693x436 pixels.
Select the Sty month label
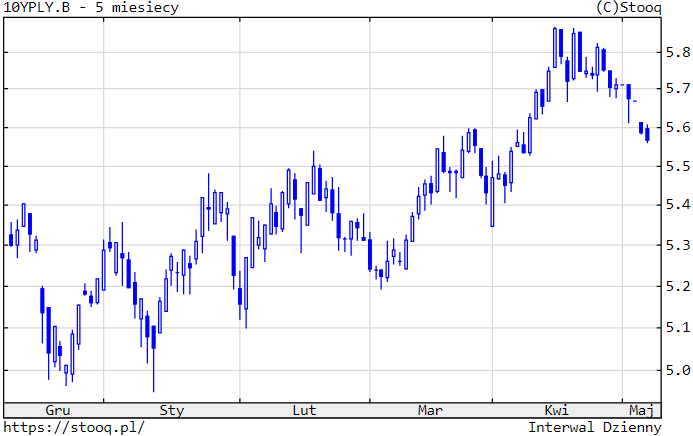172,410
